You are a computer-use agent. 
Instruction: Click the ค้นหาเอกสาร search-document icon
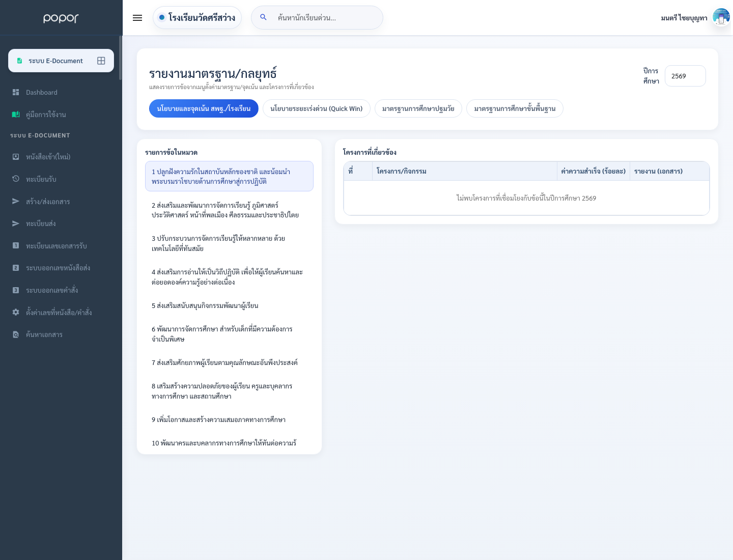point(16,334)
